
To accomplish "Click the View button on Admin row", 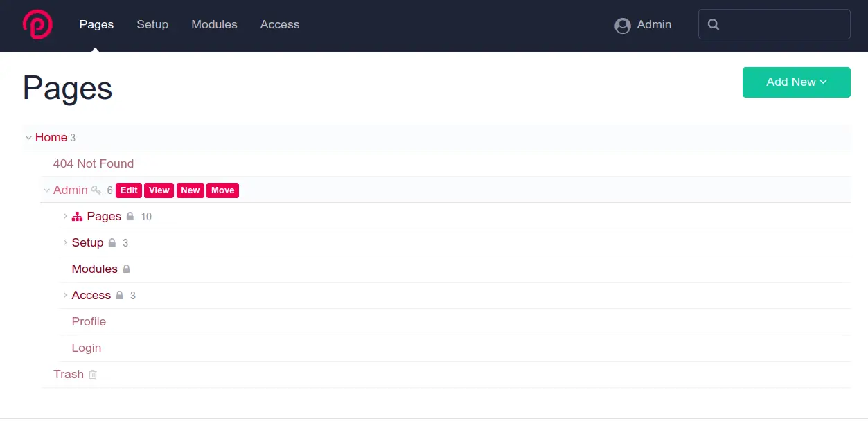I will [x=159, y=190].
